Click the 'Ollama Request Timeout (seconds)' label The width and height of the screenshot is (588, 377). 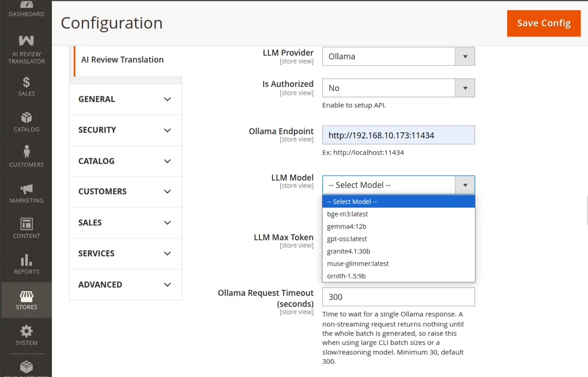pos(266,298)
